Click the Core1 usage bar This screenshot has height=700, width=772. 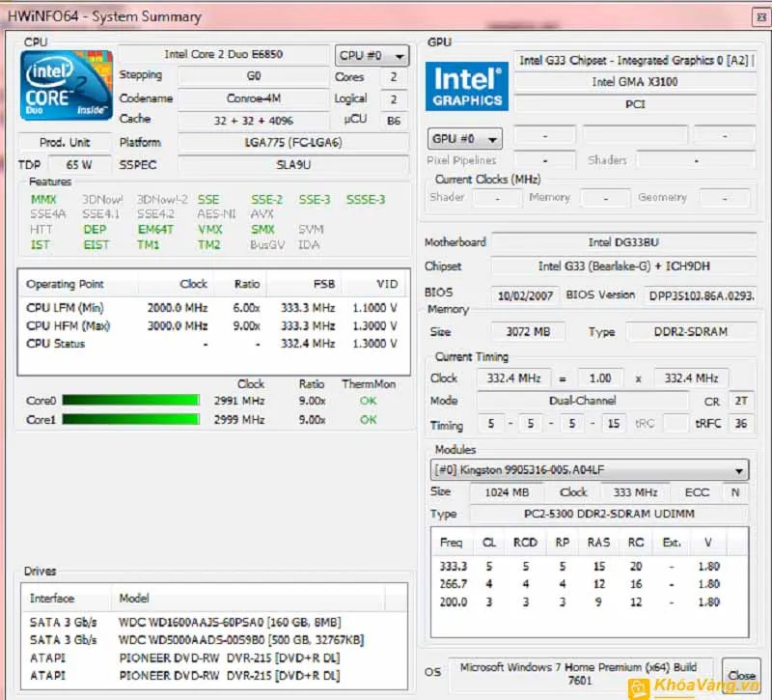(131, 420)
